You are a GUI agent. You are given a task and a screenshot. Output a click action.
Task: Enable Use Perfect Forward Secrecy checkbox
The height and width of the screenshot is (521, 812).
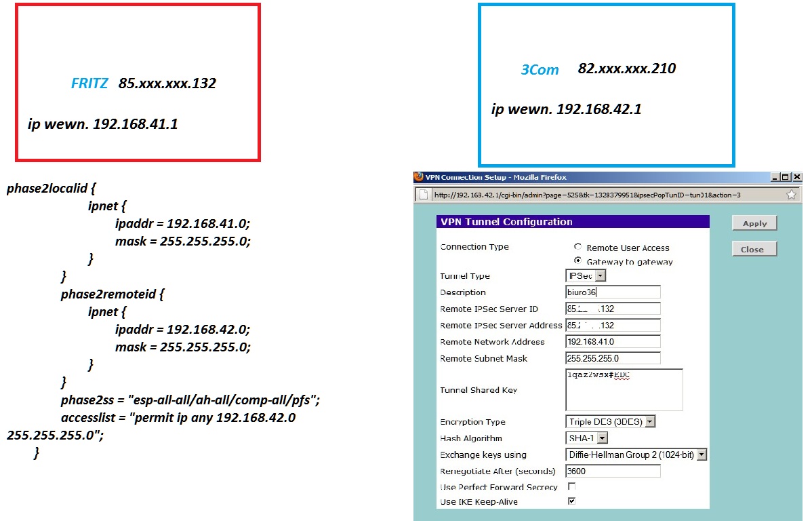click(x=571, y=486)
